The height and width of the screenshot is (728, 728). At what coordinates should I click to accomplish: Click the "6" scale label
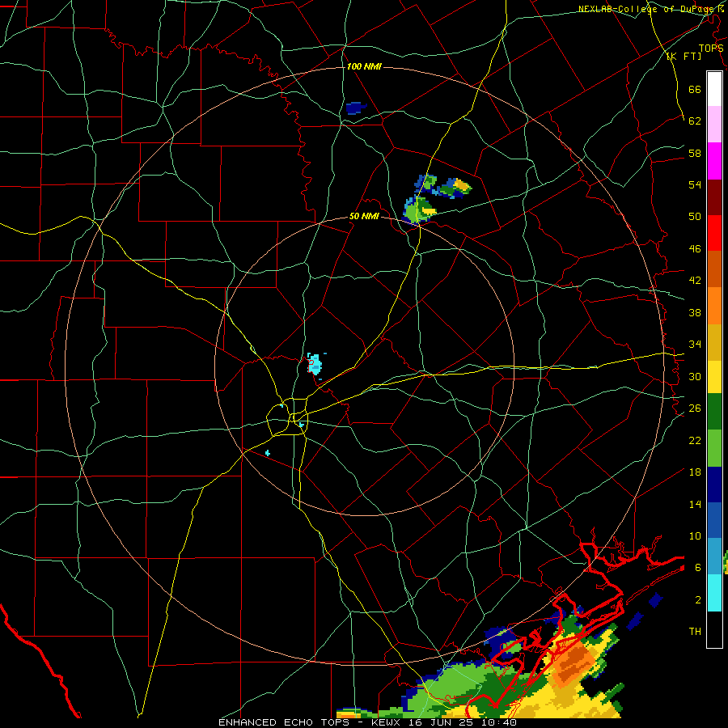click(x=698, y=568)
